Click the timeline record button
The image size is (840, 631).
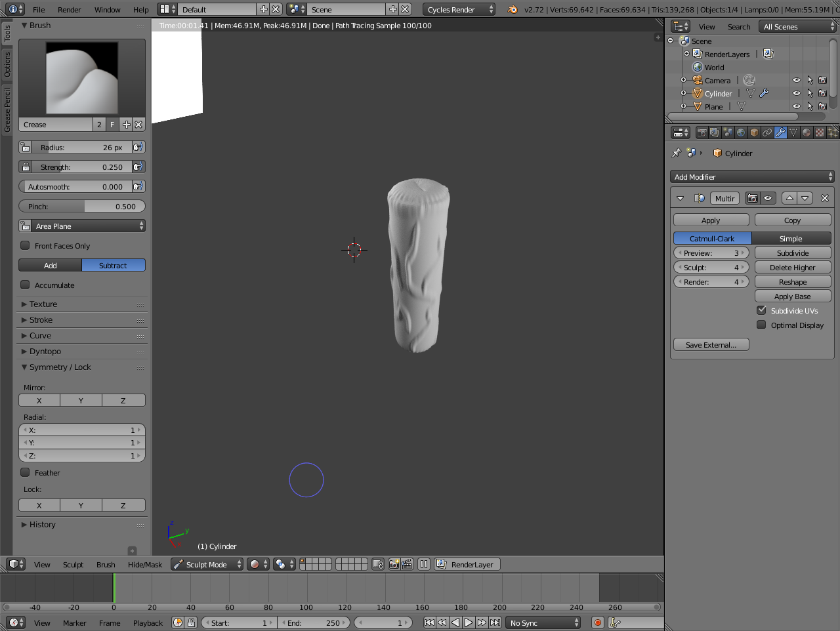(x=597, y=622)
